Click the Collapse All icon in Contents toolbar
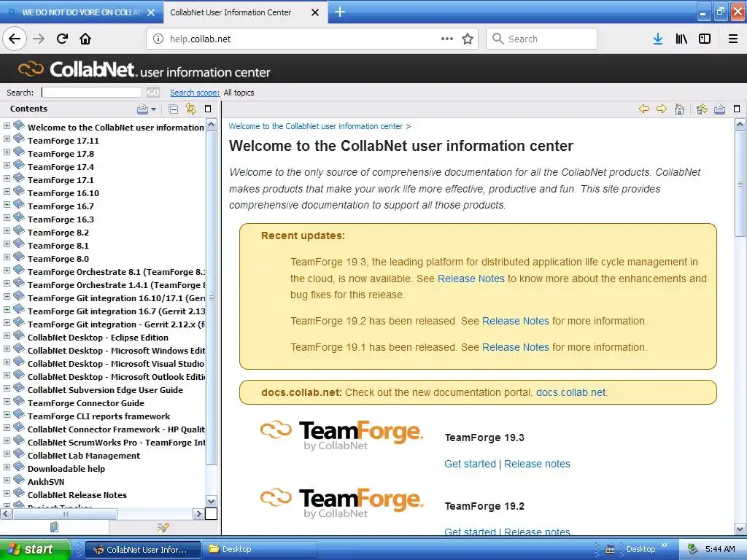Image resolution: width=747 pixels, height=560 pixels. coord(174,109)
